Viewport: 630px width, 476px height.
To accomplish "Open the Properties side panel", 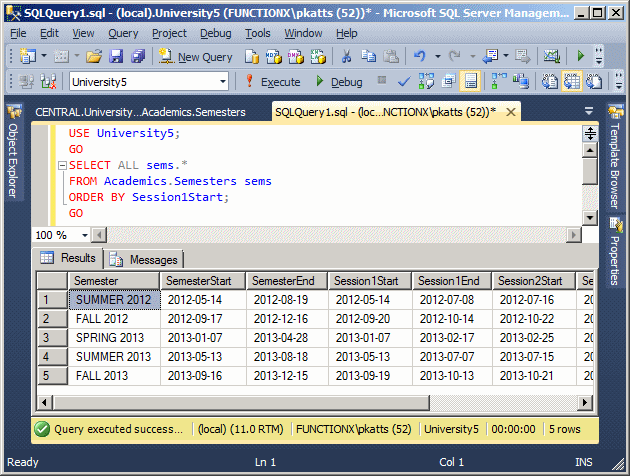I will point(615,252).
